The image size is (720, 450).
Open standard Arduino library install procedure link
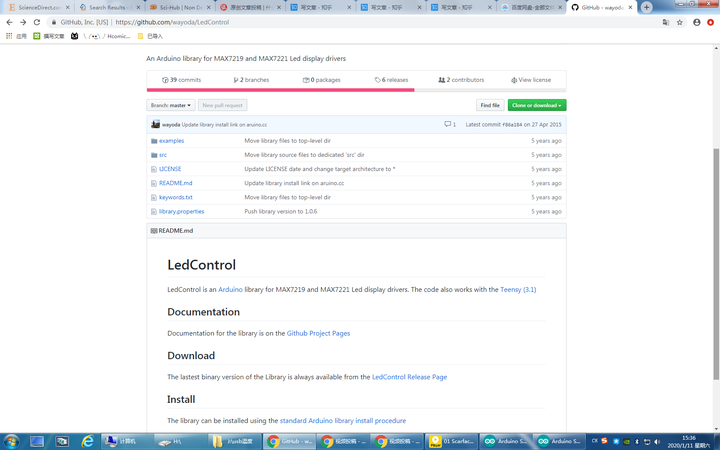pyautogui.click(x=343, y=421)
